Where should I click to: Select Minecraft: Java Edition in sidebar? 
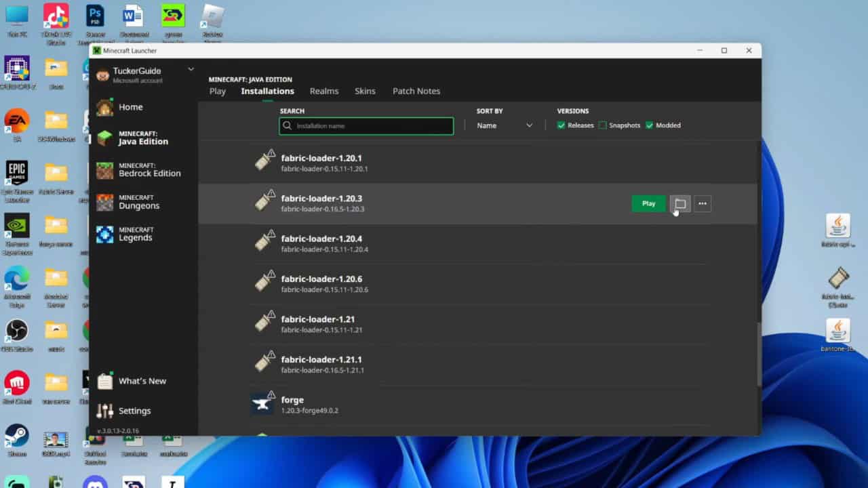pos(143,138)
